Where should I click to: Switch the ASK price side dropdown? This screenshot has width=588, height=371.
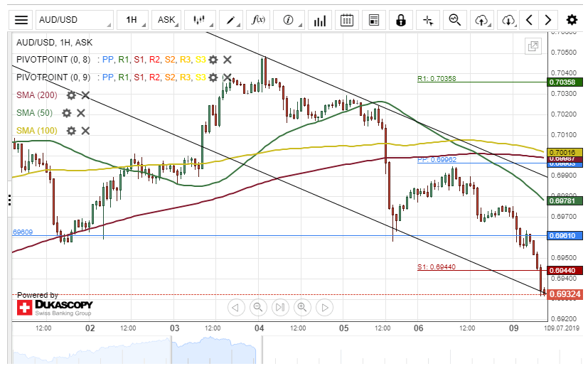[x=166, y=20]
